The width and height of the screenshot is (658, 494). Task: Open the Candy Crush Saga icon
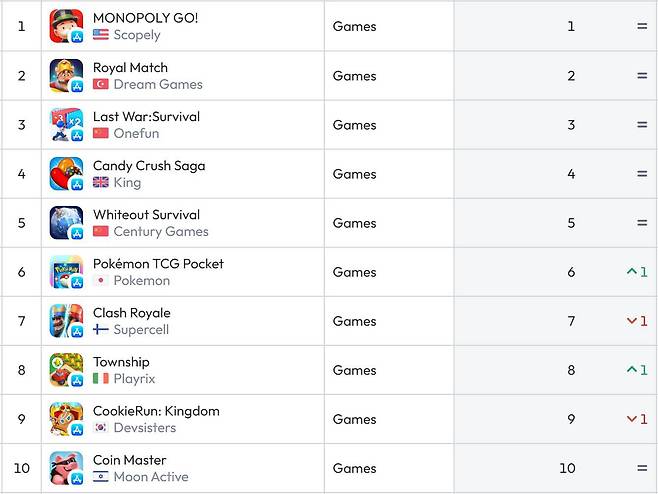point(66,173)
